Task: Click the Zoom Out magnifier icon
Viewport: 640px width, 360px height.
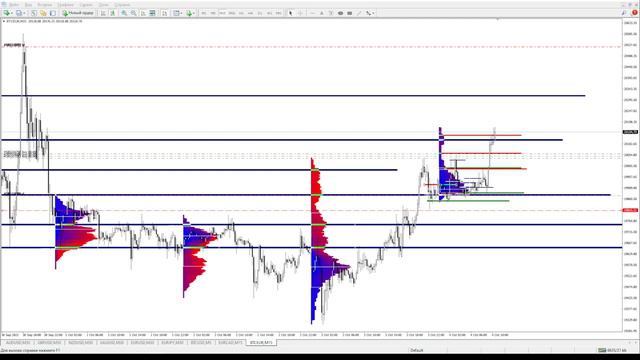Action: (x=133, y=13)
